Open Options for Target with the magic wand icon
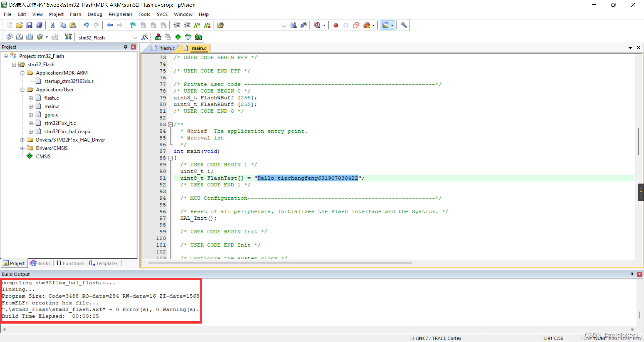The width and height of the screenshot is (644, 342). coord(145,37)
